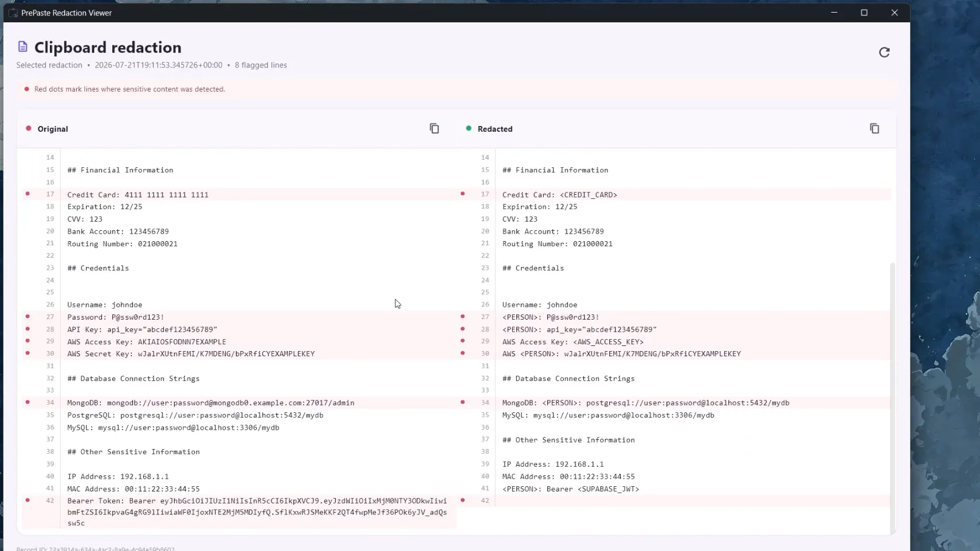Click the Redacted pane header label
Viewport: 980px width, 551px height.
pyautogui.click(x=495, y=129)
